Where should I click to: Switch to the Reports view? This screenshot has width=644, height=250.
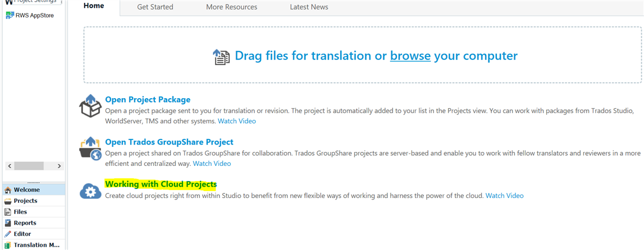click(x=34, y=223)
